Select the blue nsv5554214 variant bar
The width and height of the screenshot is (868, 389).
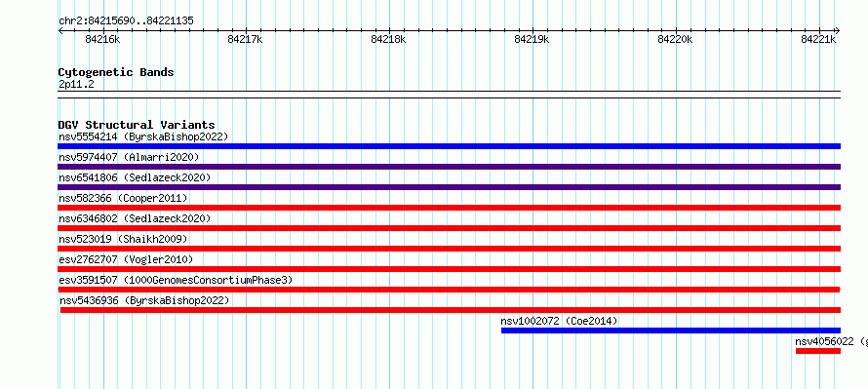449,146
